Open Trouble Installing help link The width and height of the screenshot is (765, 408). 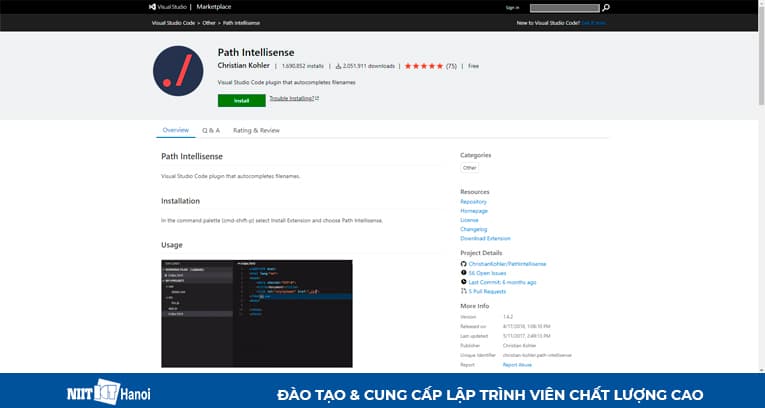click(294, 98)
